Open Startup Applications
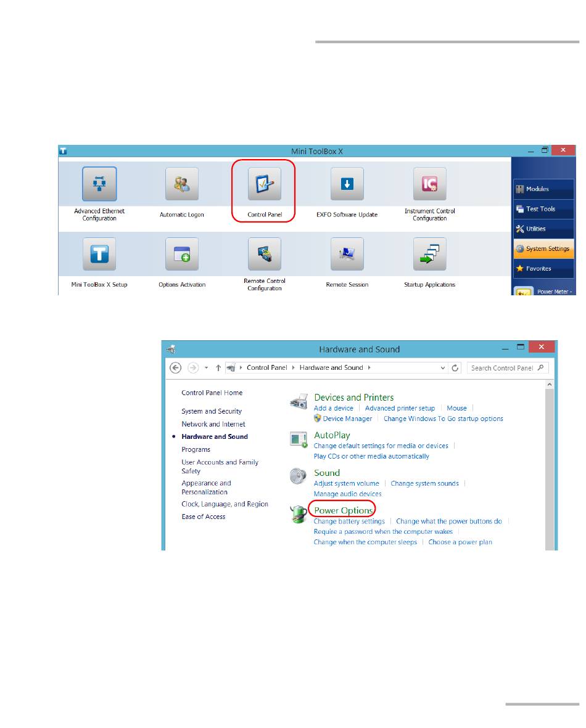The width and height of the screenshot is (586, 728). pyautogui.click(x=429, y=254)
